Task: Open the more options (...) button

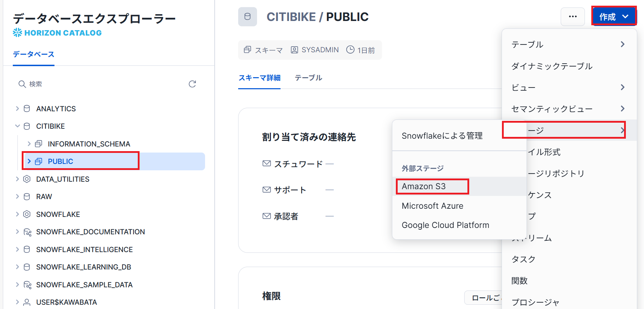Action: 572,16
